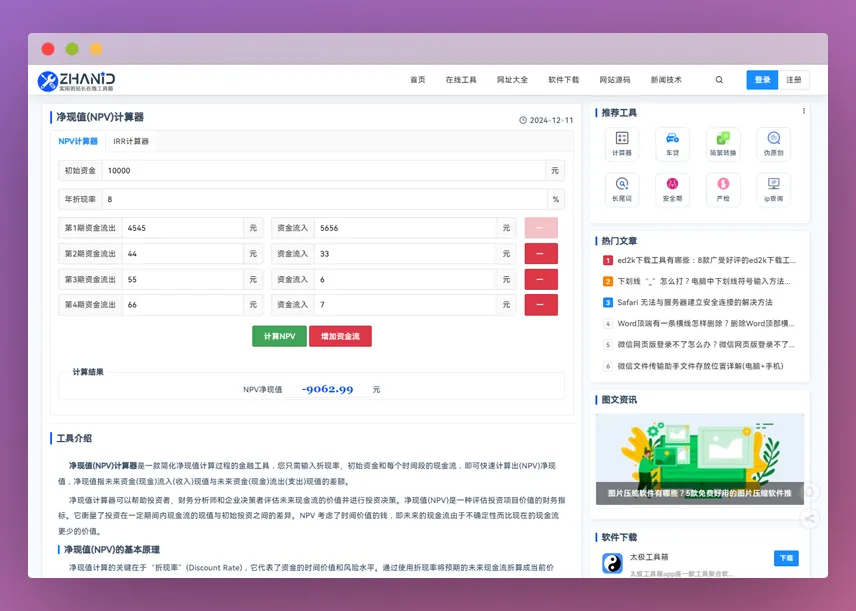This screenshot has height=611, width=856.
Task: Click the green 计算NPV button
Action: 279,336
